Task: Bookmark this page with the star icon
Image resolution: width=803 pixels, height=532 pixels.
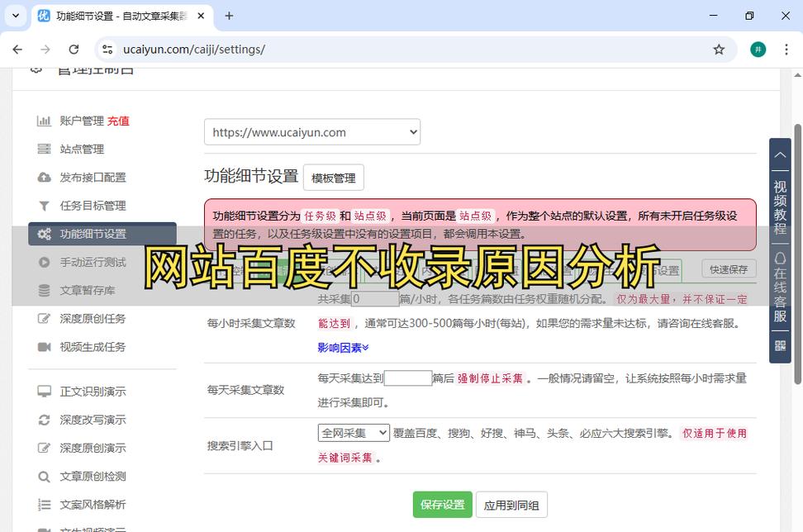Action: (x=719, y=50)
